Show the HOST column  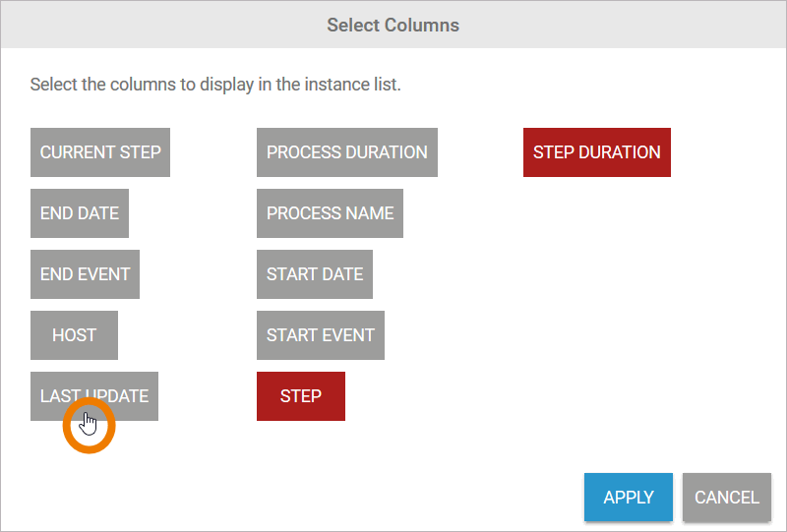click(x=74, y=335)
